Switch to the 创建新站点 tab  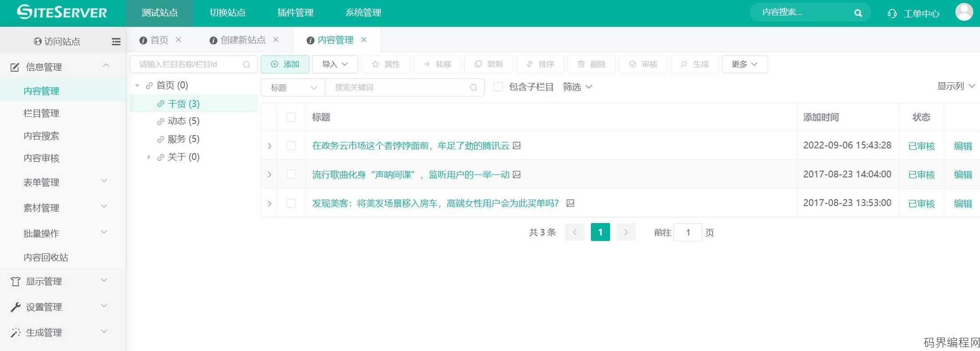[x=243, y=40]
